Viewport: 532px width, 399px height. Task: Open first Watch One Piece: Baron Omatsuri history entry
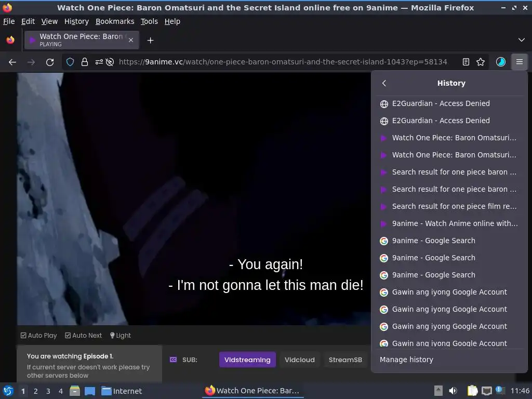tap(449, 138)
